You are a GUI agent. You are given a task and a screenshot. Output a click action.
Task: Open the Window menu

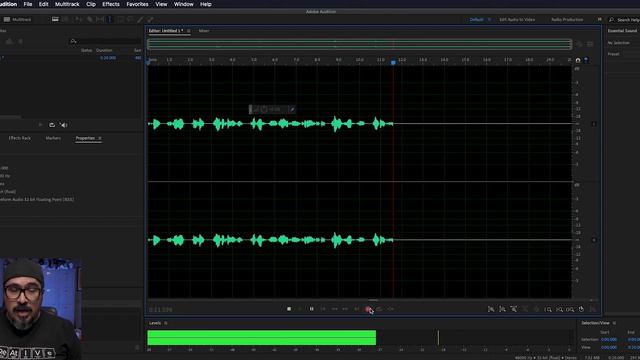[184, 4]
